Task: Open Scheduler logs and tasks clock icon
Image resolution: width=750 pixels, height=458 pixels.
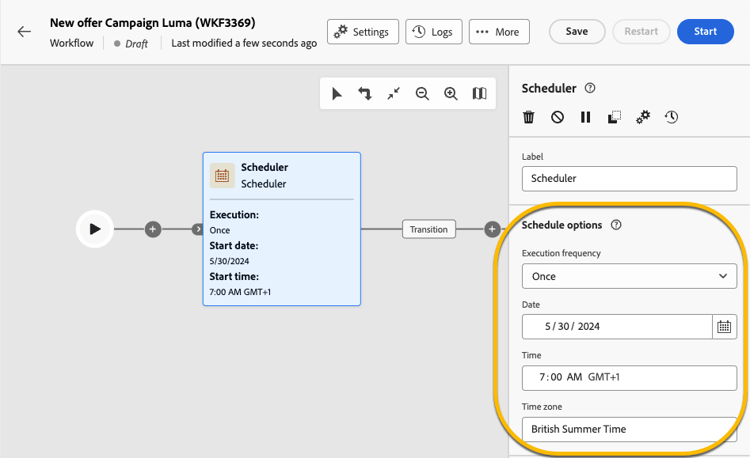Action: pos(671,117)
